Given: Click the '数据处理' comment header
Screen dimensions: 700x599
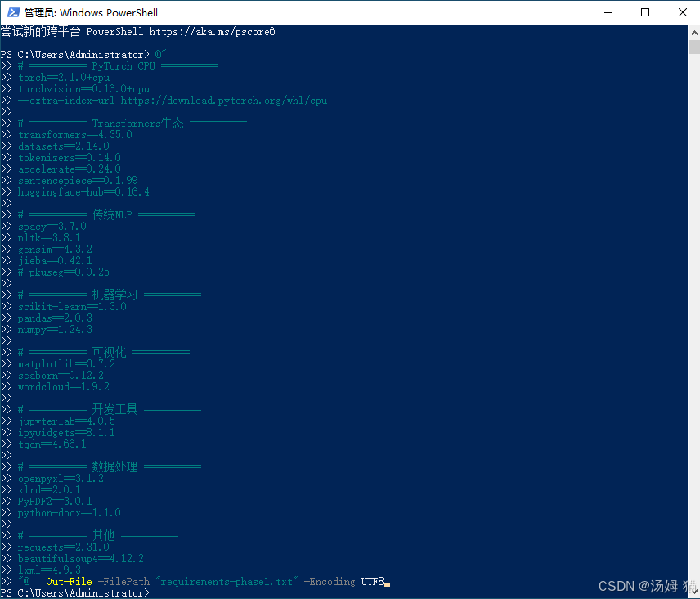Looking at the screenshot, I should (110, 466).
